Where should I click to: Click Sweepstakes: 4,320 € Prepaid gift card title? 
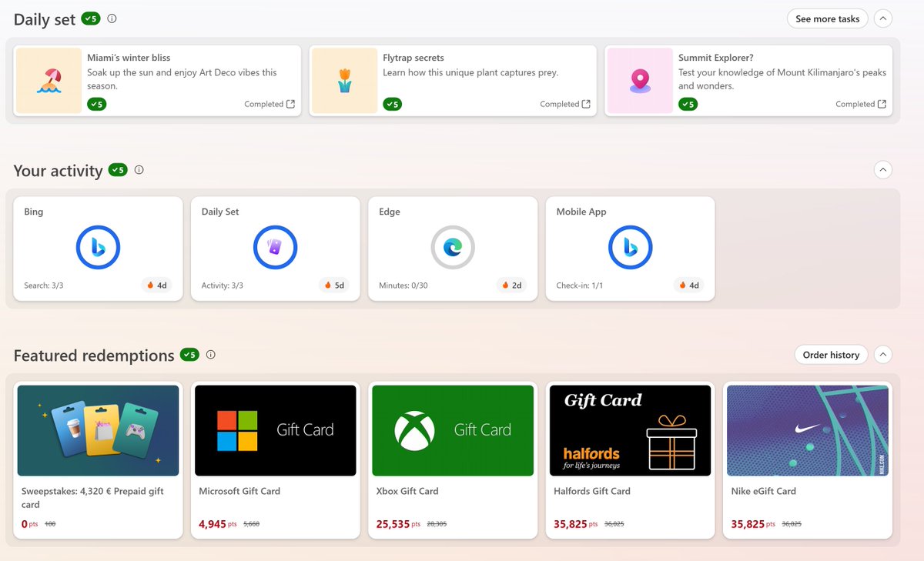92,498
